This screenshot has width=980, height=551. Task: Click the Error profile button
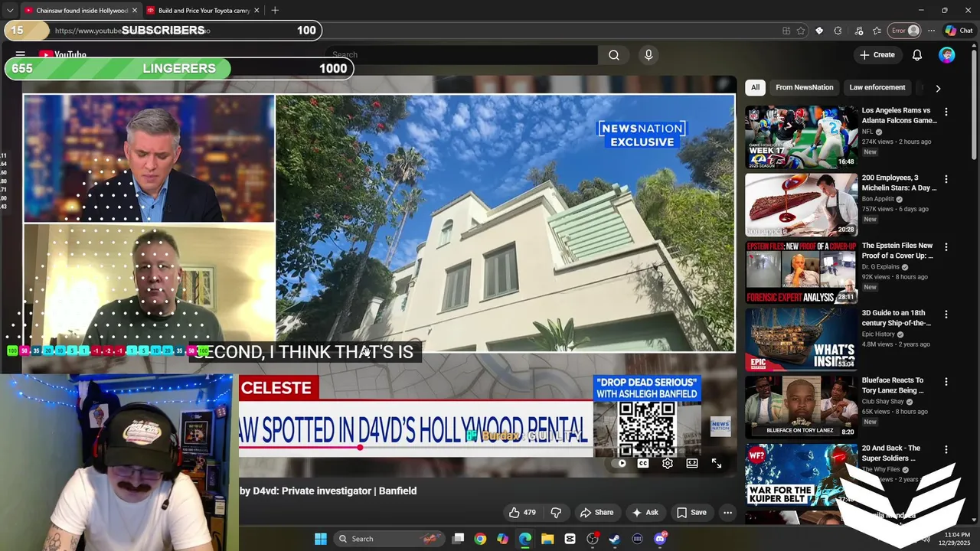tap(905, 31)
